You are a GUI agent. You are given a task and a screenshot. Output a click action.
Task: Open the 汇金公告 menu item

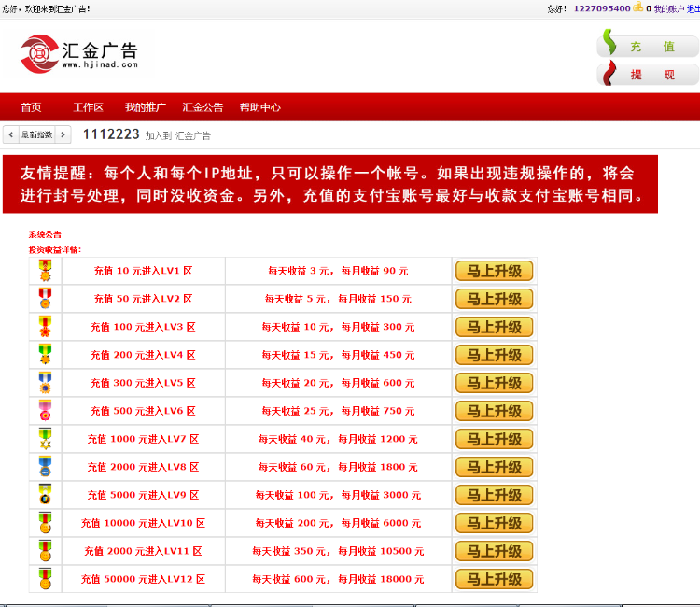203,107
